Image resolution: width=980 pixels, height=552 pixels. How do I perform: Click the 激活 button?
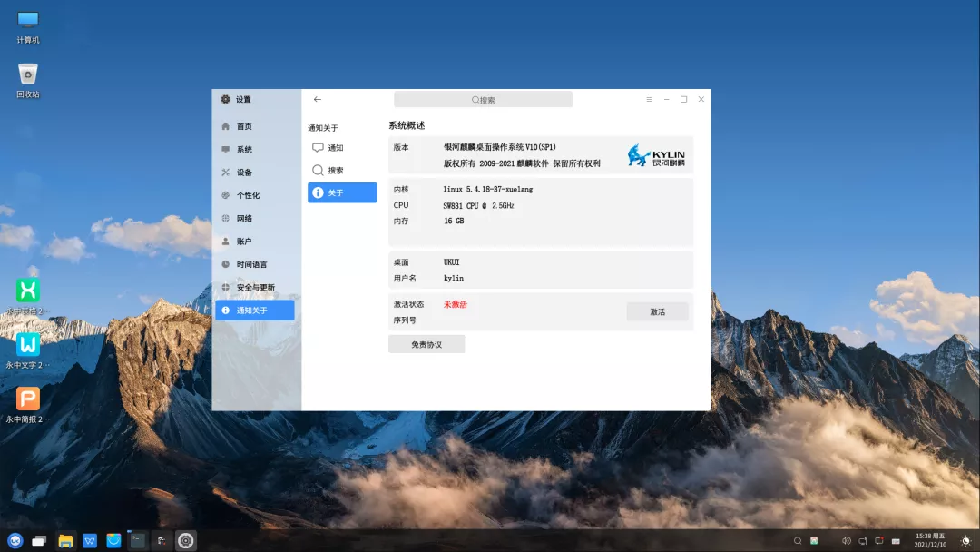click(658, 312)
